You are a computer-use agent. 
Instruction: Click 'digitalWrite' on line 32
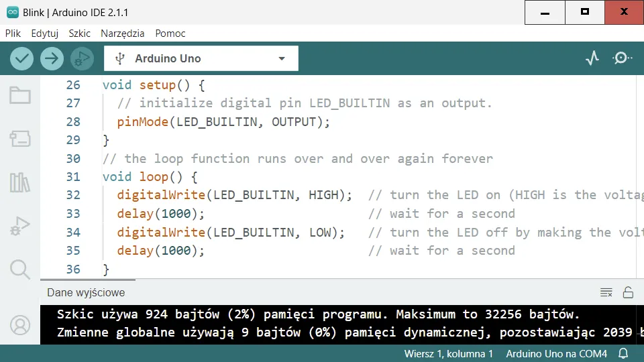161,195
